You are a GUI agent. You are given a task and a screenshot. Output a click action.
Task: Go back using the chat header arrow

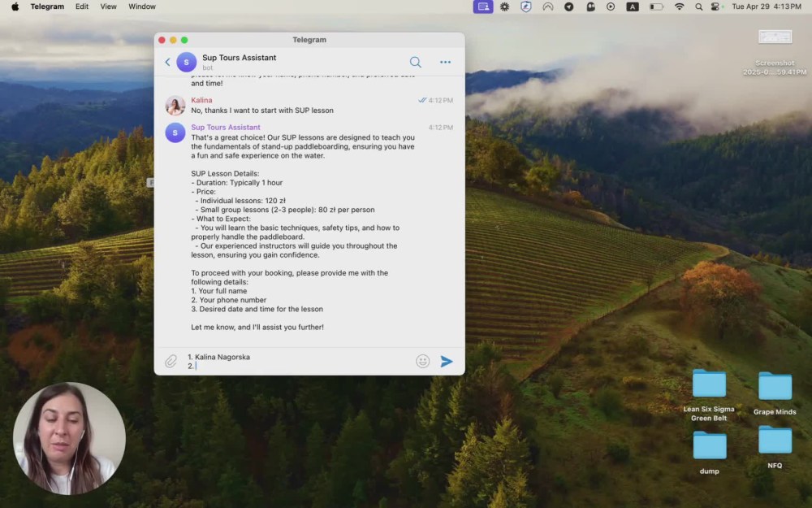[167, 63]
